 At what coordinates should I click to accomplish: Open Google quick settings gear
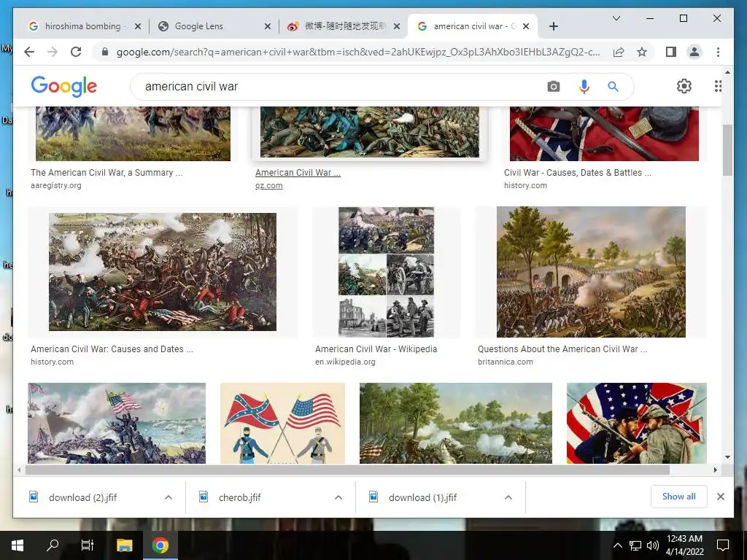click(684, 86)
